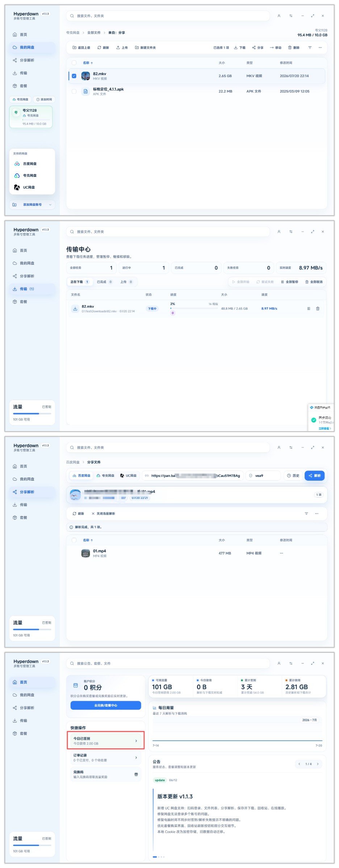Click 返回上级 in the 我的网盘 window toolbar

(x=81, y=48)
